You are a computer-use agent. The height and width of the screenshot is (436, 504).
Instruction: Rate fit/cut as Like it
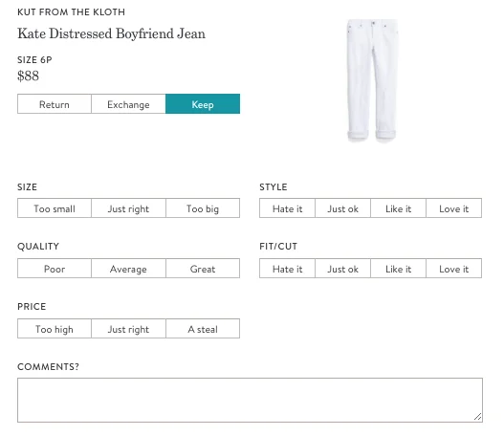pyautogui.click(x=398, y=269)
